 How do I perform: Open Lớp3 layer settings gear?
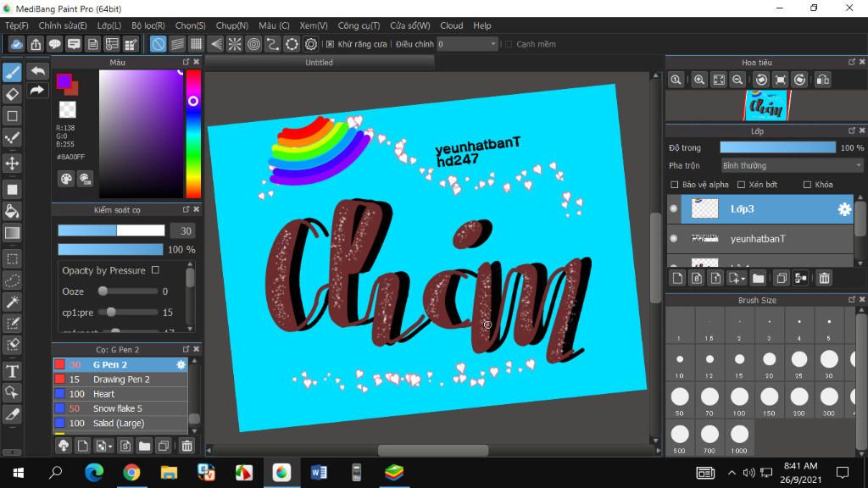(x=844, y=209)
